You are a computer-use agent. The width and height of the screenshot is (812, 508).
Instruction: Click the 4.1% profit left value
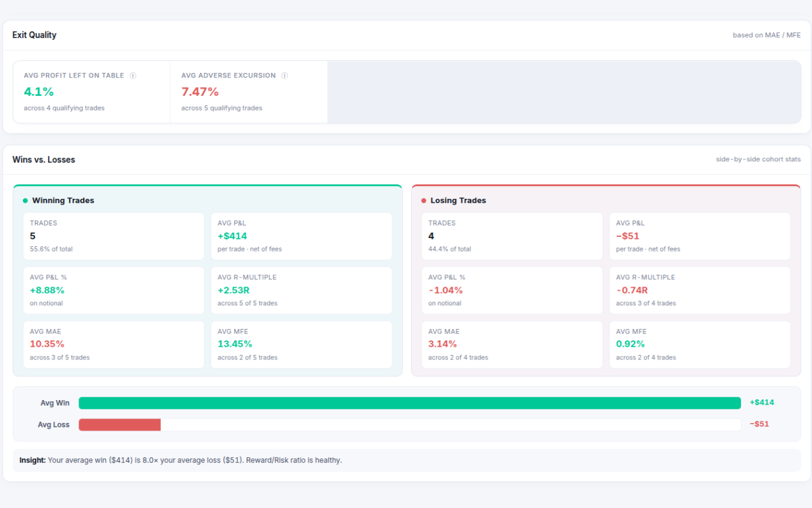[39, 92]
